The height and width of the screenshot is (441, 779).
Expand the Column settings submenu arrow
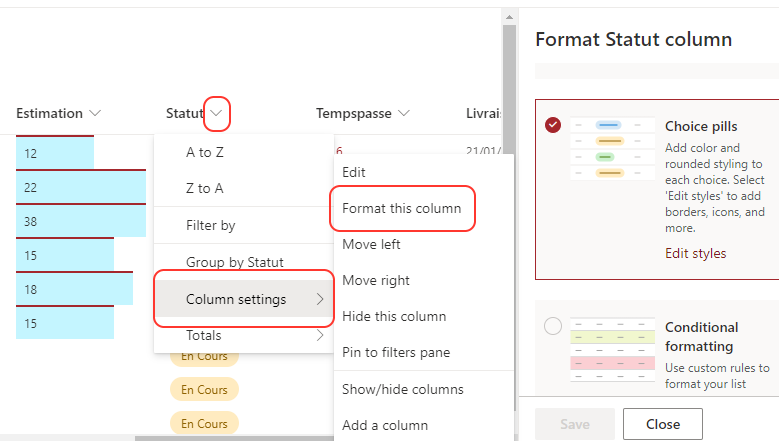coord(320,299)
